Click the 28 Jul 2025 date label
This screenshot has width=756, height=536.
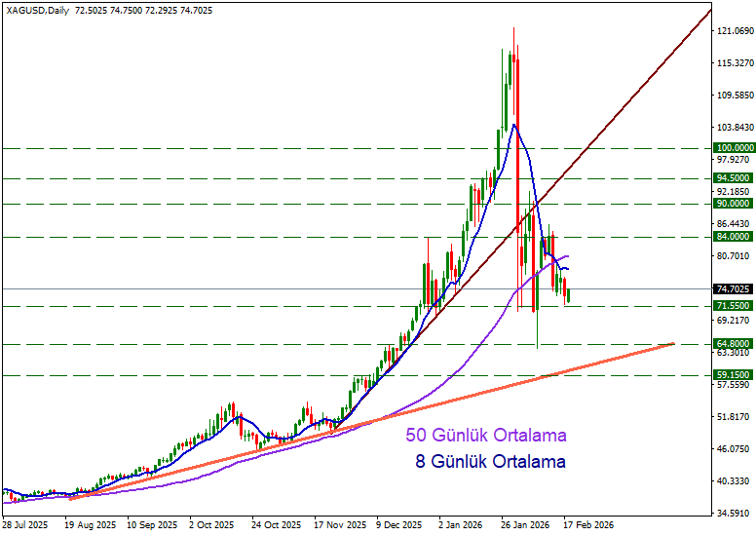(x=25, y=523)
